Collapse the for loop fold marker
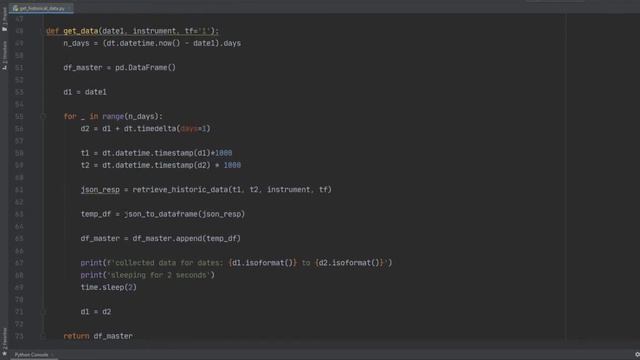 (x=43, y=116)
